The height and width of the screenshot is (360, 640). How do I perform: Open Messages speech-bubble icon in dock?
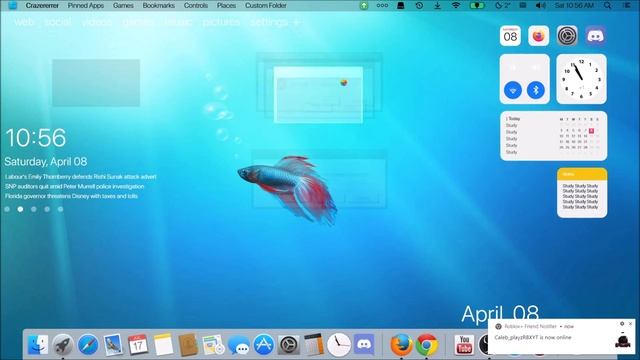point(238,346)
